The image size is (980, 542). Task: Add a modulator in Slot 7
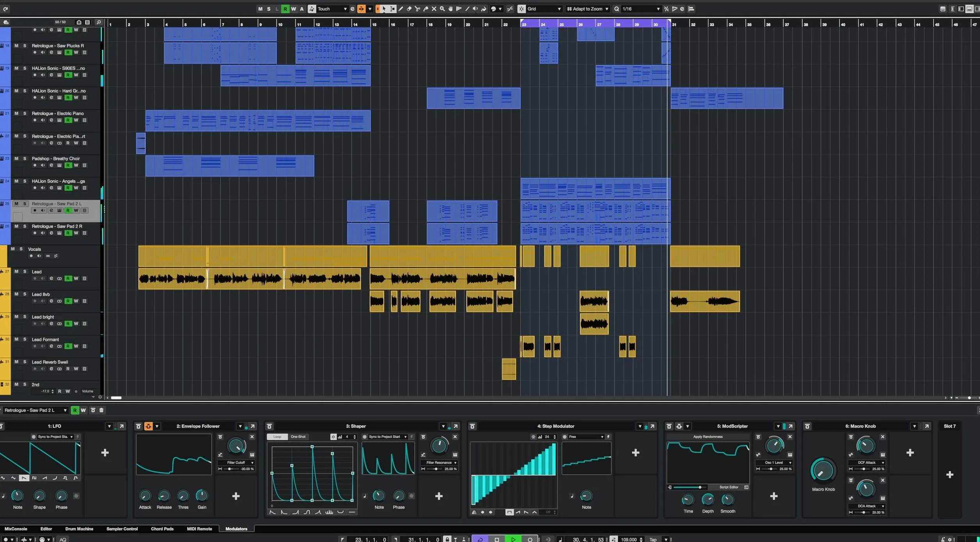[x=950, y=474]
